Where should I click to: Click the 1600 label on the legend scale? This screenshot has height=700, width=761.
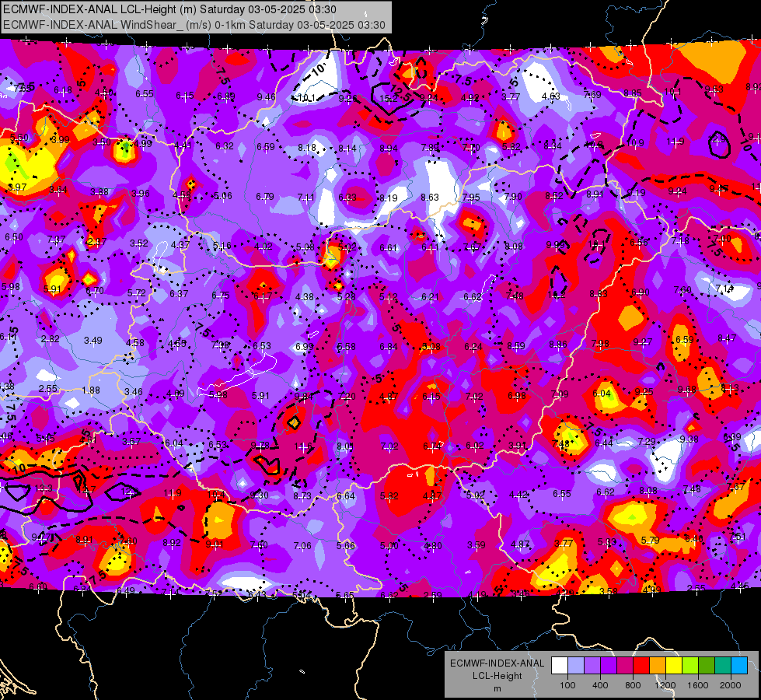point(698,685)
